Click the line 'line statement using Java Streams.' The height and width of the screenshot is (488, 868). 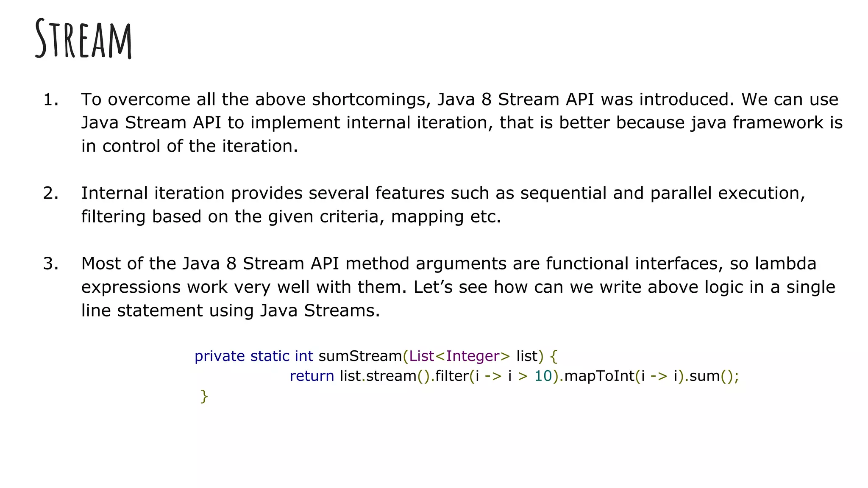[x=231, y=311]
